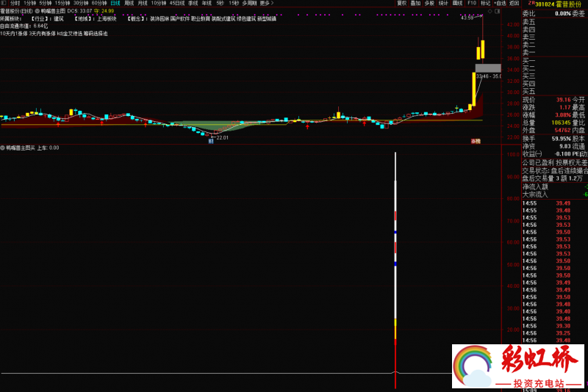588x392 pixels.
Task: Click the panel toggle icon at chart top right
Action: [498, 11]
